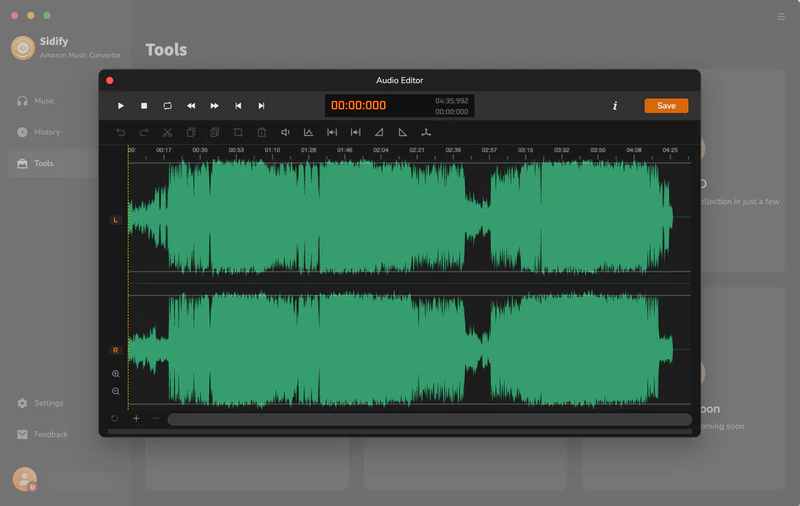This screenshot has height=506, width=800.
Task: Redo the last edit
Action: [144, 133]
